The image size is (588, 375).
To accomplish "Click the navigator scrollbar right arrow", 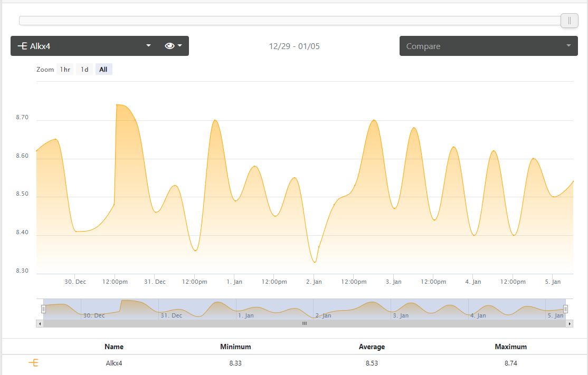I will [569, 323].
